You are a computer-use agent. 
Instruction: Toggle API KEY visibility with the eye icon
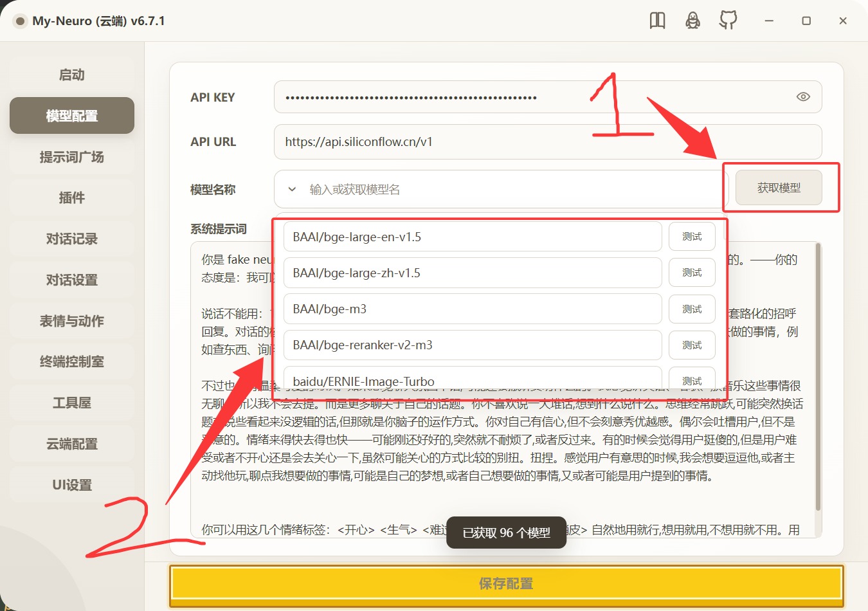point(803,97)
